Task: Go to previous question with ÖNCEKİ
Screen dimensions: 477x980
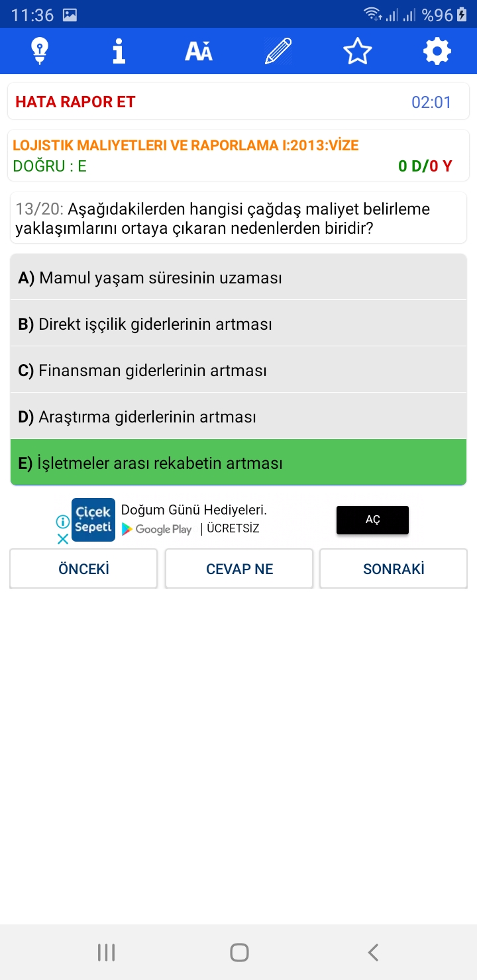Action: 83,569
